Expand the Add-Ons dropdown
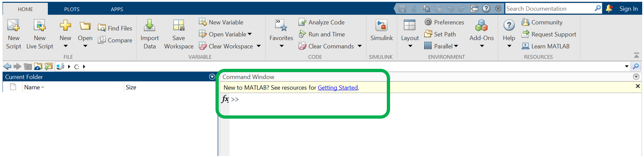The image size is (644, 157). [482, 46]
